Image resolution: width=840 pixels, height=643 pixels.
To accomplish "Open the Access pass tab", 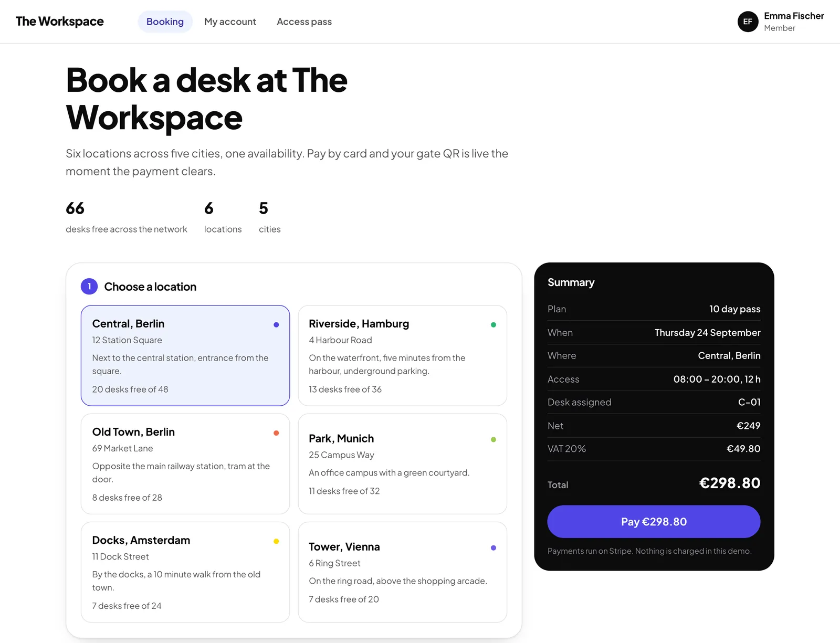I will (304, 22).
